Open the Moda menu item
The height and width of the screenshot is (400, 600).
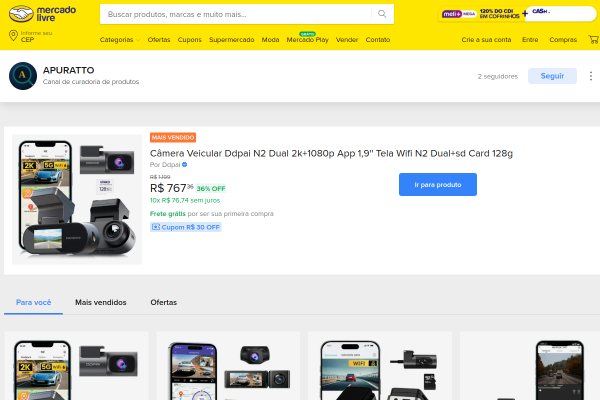(x=270, y=40)
